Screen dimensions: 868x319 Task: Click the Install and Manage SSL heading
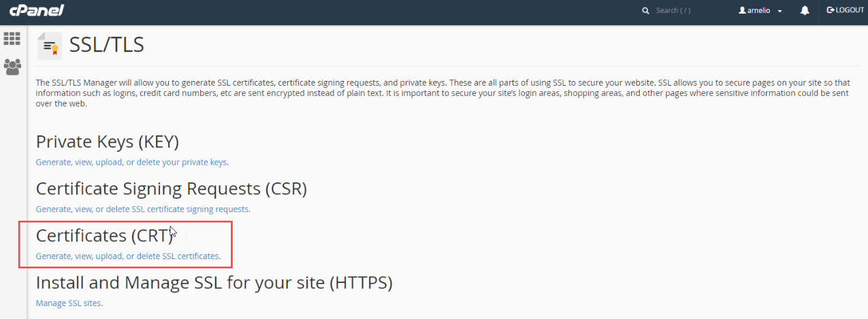click(x=214, y=282)
